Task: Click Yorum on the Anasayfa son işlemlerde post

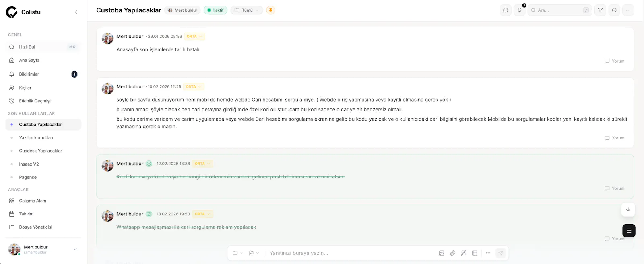Action: [615, 61]
